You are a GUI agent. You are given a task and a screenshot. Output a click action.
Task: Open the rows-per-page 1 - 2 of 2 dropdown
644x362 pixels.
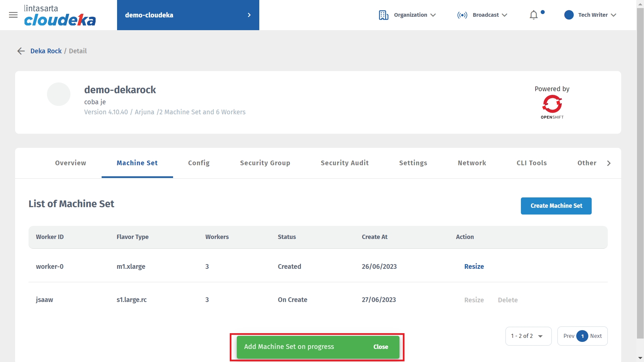coord(528,336)
